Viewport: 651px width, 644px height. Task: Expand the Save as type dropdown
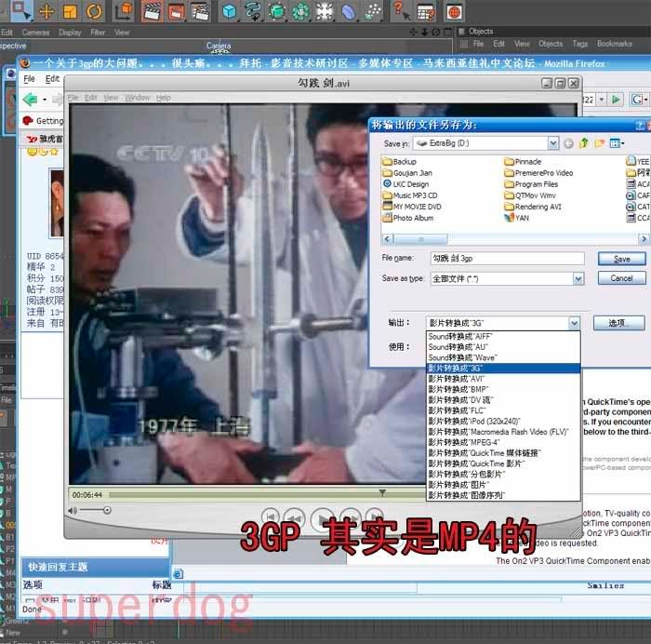(x=578, y=278)
